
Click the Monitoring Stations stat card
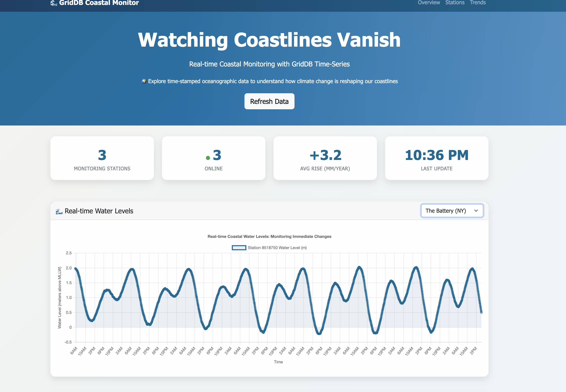(102, 158)
